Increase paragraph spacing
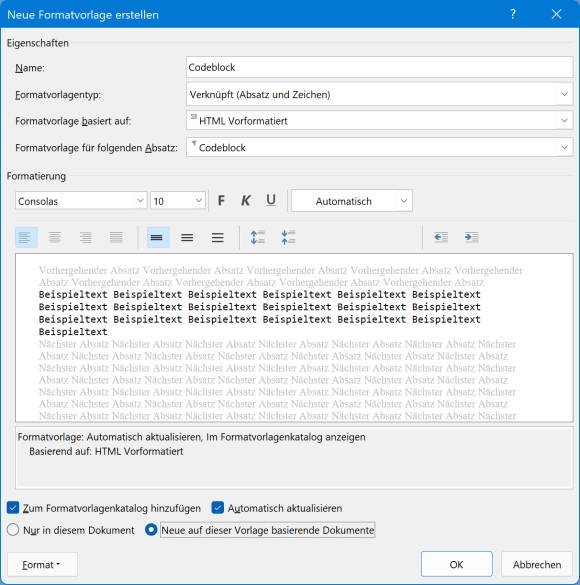This screenshot has height=585, width=580. pos(258,237)
